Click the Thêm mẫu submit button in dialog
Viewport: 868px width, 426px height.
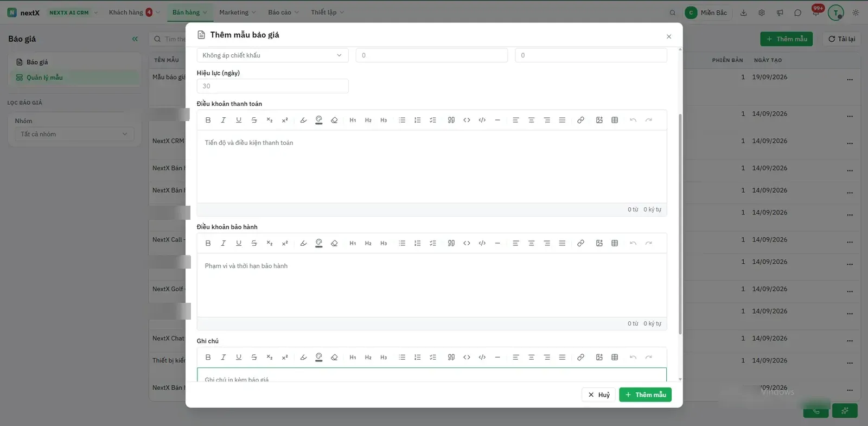coord(645,395)
